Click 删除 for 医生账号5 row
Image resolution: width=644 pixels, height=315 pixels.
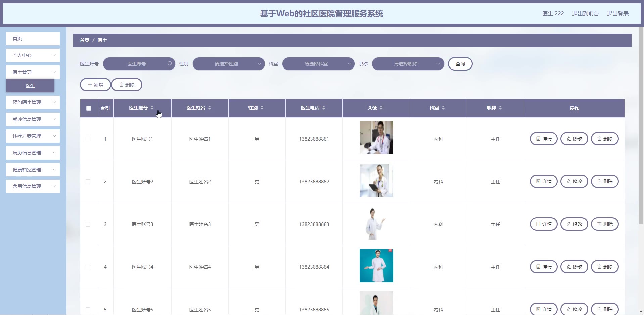(x=605, y=309)
